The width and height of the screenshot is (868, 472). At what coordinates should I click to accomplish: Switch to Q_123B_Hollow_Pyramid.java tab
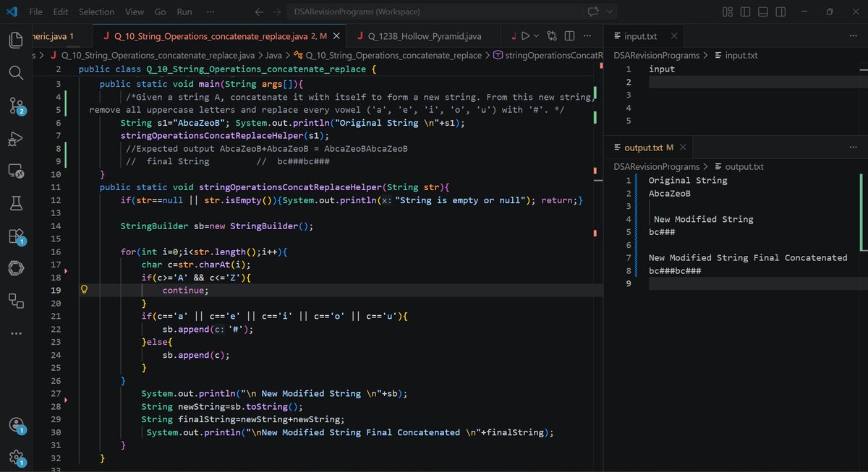[424, 35]
